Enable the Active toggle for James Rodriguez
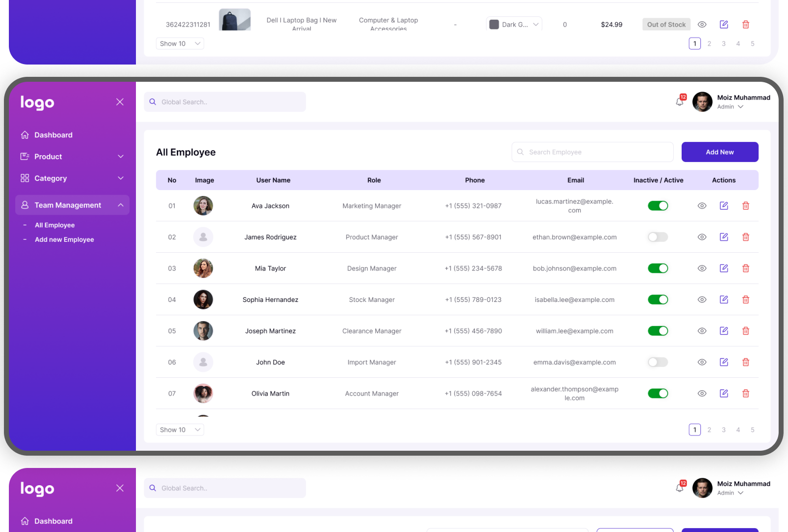 (657, 237)
